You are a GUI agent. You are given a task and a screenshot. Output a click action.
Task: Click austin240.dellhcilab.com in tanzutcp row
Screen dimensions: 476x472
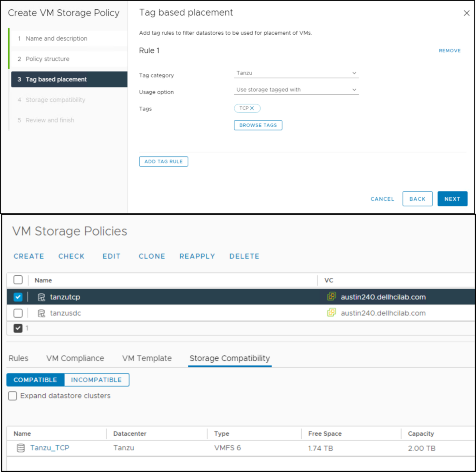click(383, 297)
